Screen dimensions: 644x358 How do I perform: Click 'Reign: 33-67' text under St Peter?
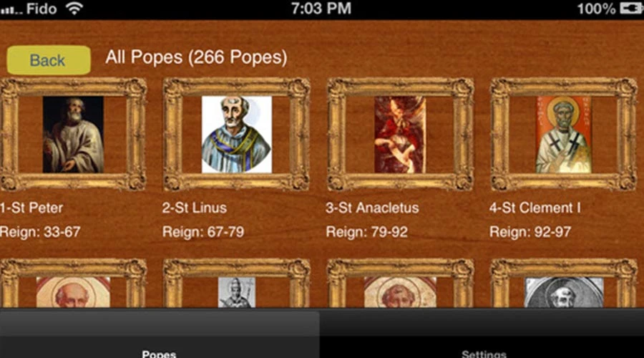(40, 232)
